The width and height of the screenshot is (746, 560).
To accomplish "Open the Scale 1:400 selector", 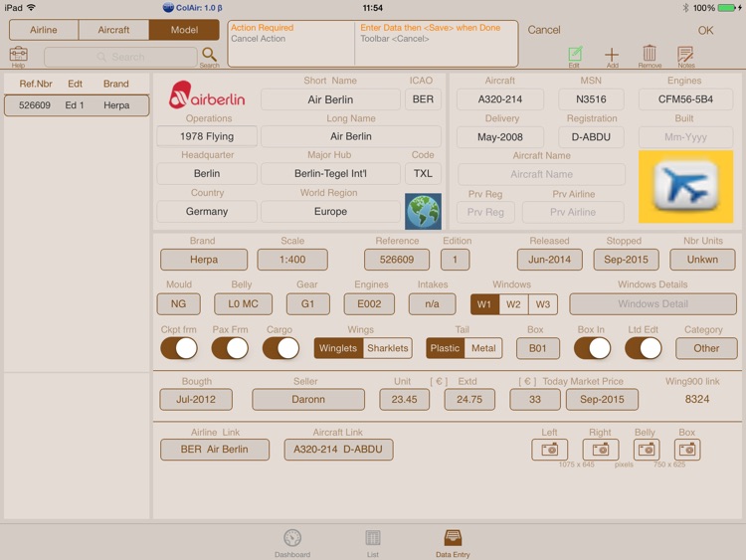I will (292, 260).
